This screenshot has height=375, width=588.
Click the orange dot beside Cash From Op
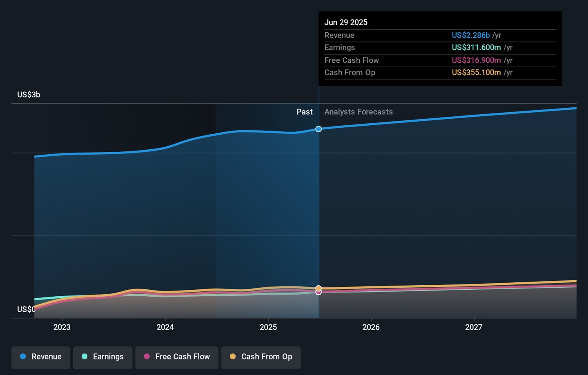point(233,357)
